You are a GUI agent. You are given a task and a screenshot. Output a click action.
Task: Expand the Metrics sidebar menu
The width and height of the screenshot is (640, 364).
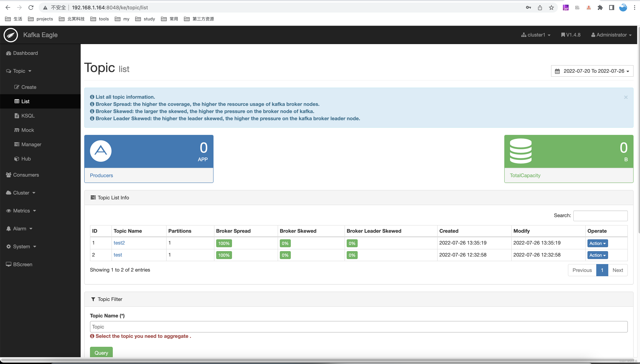[21, 211]
